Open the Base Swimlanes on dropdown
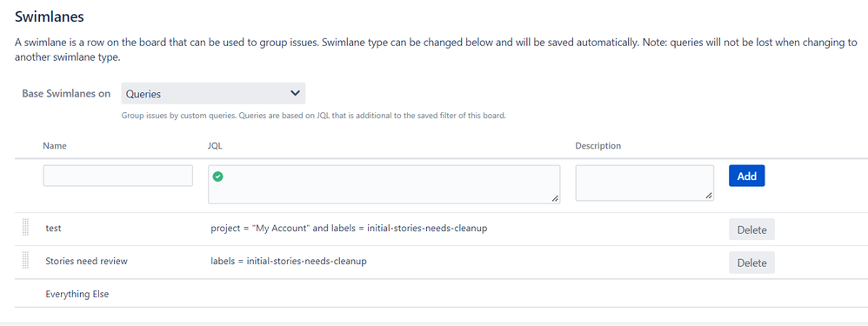868x326 pixels. [213, 94]
